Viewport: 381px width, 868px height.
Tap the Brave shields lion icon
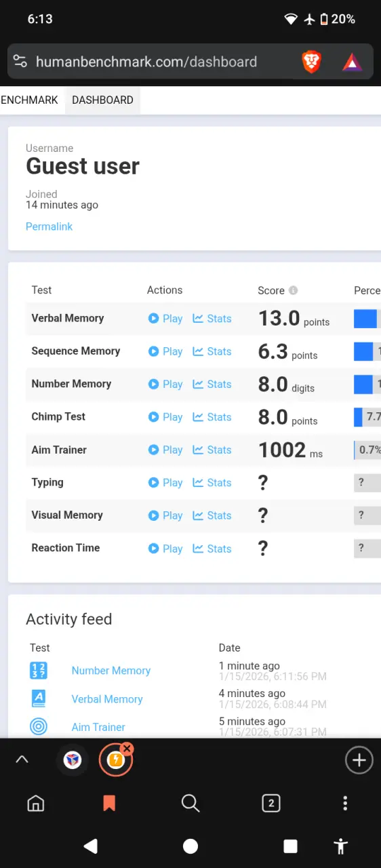click(x=311, y=62)
